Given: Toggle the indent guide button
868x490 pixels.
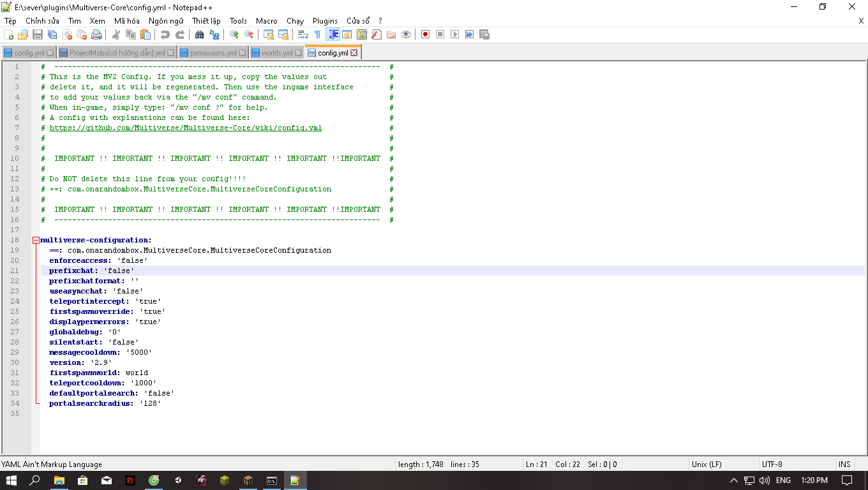Looking at the screenshot, I should [x=333, y=34].
